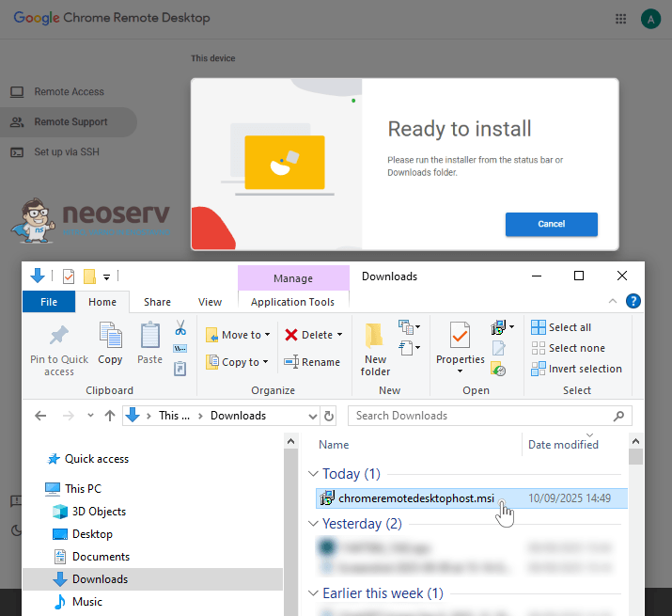The height and width of the screenshot is (616, 672).
Task: Click the blue Help question mark icon
Action: click(633, 301)
